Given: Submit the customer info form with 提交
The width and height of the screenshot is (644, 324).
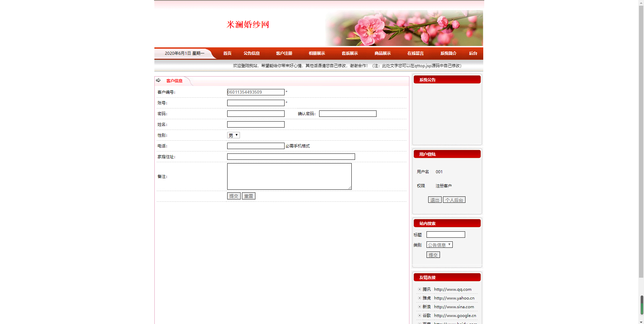Looking at the screenshot, I should point(234,196).
